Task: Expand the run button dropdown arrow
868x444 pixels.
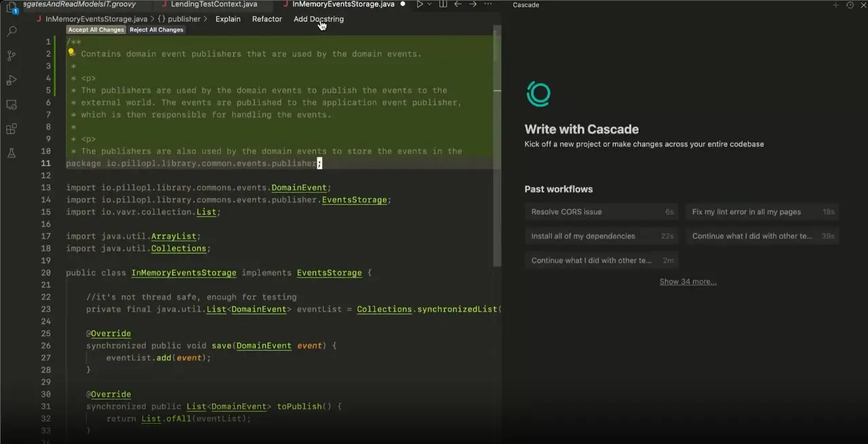Action: pyautogui.click(x=430, y=4)
